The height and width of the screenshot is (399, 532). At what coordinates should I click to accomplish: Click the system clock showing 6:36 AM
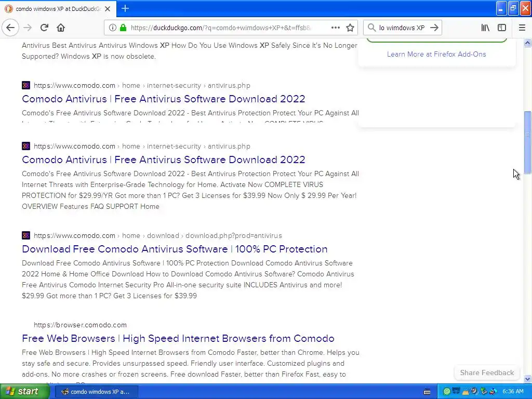[513, 392]
